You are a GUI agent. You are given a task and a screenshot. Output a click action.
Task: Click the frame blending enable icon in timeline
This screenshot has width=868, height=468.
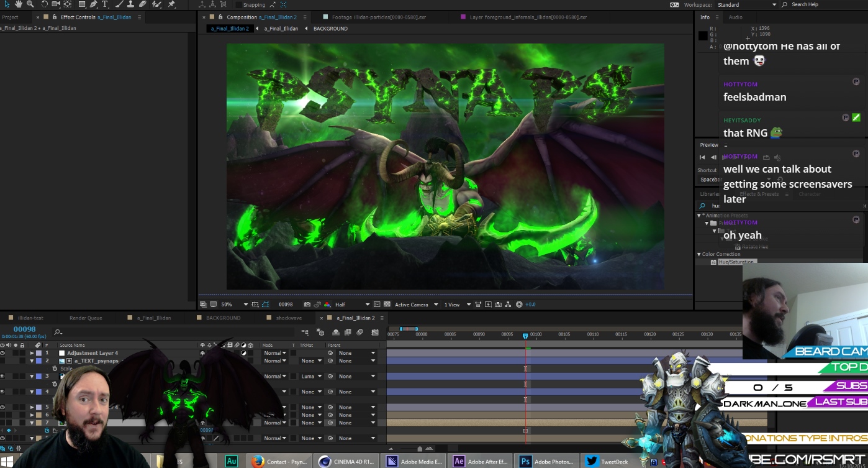coord(348,332)
